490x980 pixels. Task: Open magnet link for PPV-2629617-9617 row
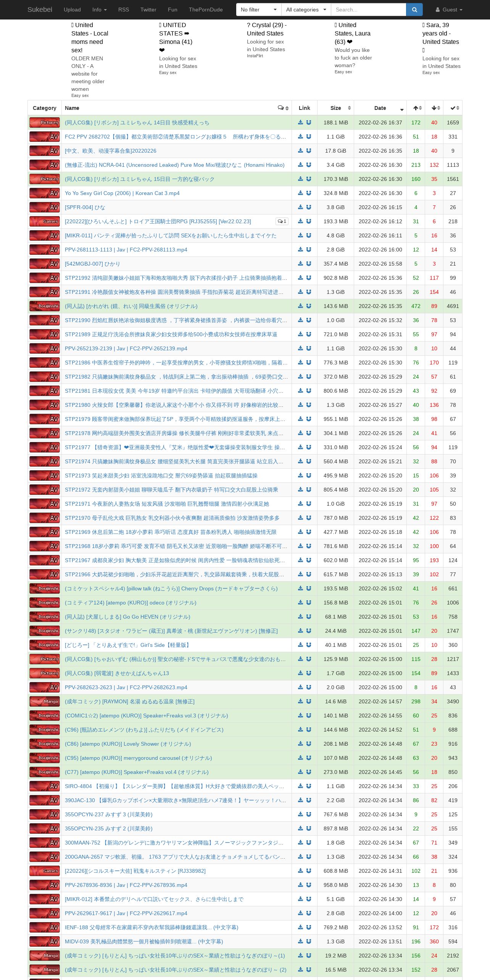[309, 913]
